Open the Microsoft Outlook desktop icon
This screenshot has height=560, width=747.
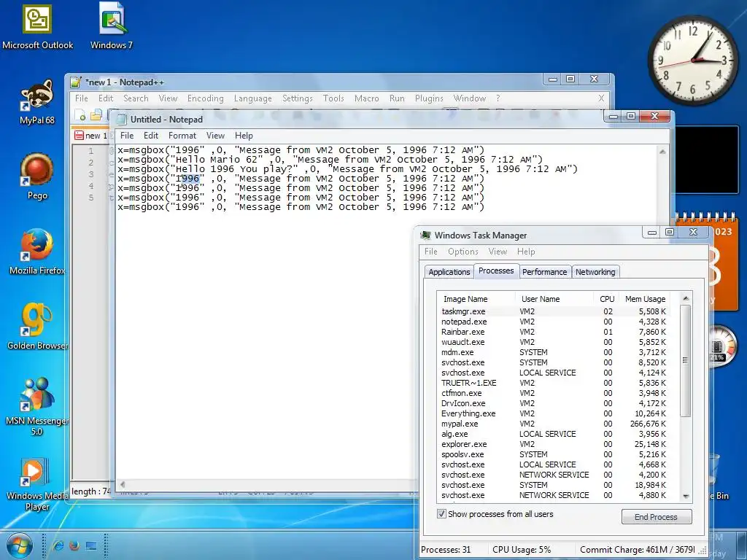[x=37, y=26]
